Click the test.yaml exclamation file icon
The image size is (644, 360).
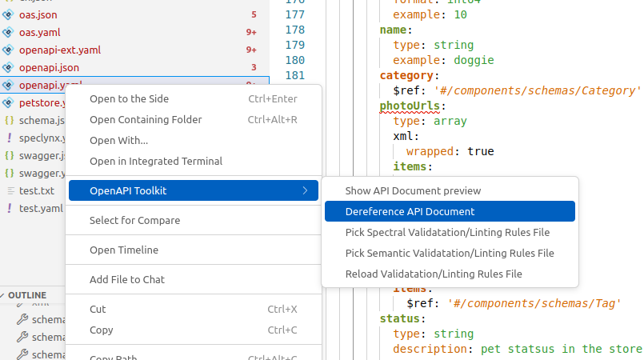[9, 208]
